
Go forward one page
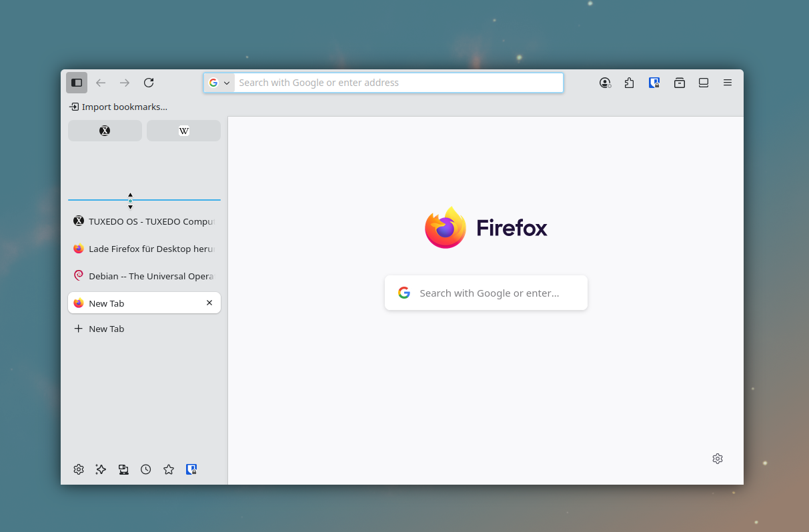pyautogui.click(x=125, y=83)
